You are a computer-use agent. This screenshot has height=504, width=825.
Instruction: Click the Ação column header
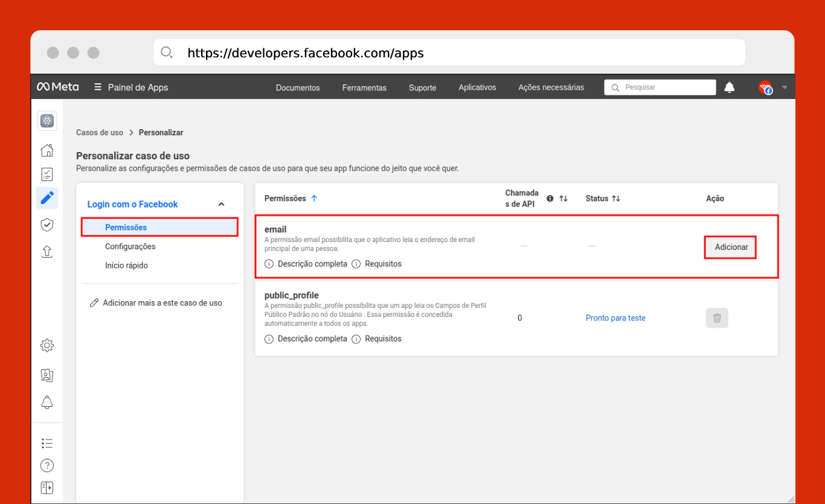(715, 199)
